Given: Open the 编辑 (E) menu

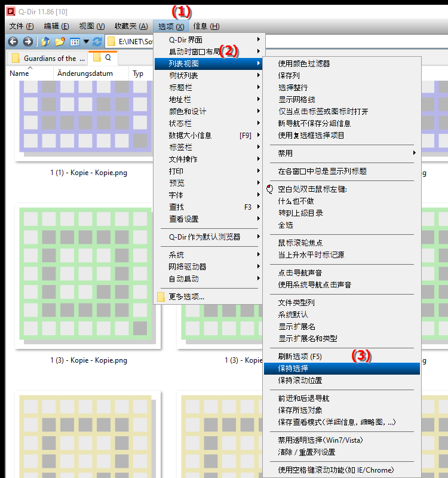Looking at the screenshot, I should 56,26.
